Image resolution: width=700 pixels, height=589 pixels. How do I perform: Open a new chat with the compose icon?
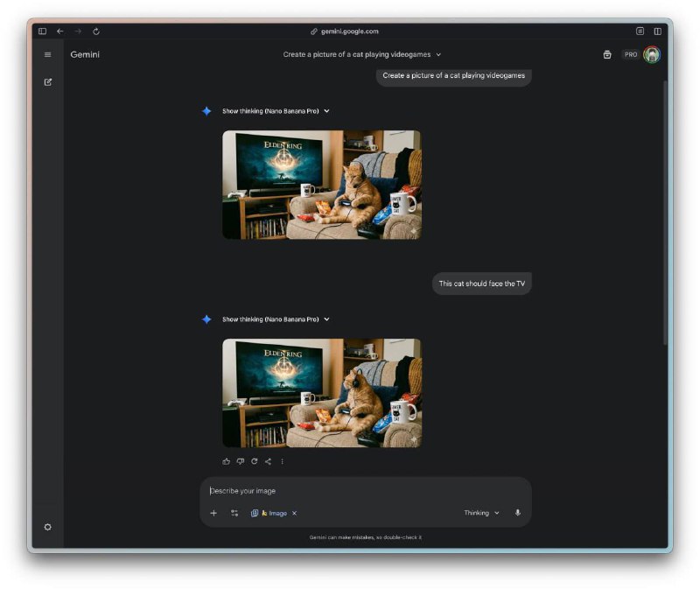48,83
